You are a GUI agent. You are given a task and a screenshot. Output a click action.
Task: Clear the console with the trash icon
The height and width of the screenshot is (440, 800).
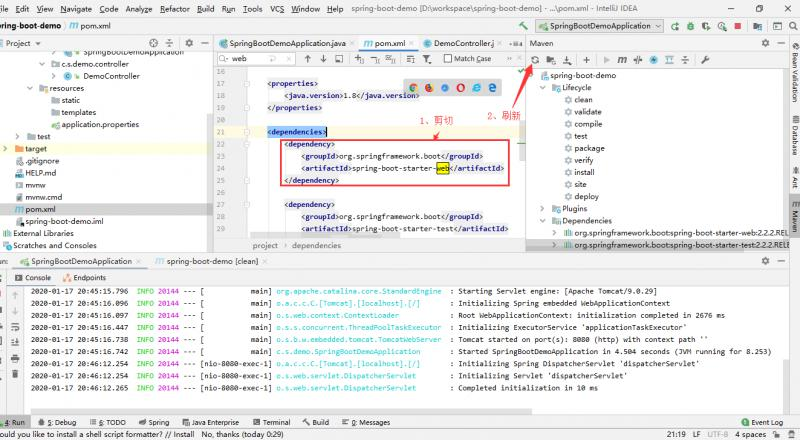coord(15,374)
